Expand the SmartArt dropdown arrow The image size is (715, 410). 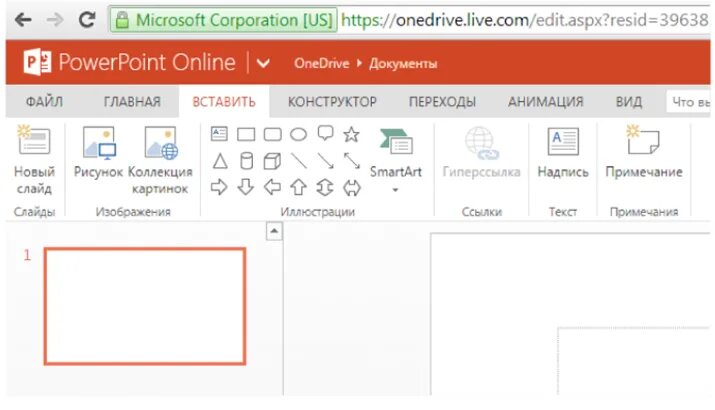[395, 189]
